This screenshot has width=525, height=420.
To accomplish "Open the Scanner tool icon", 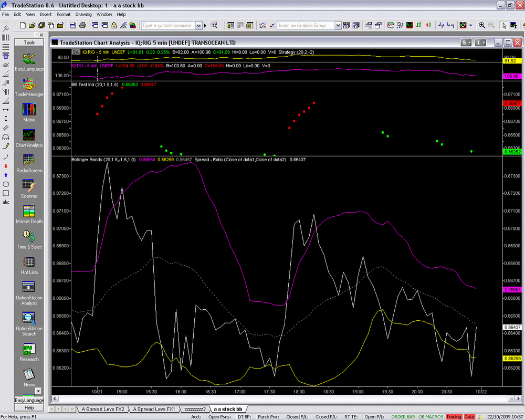I will click(x=29, y=189).
